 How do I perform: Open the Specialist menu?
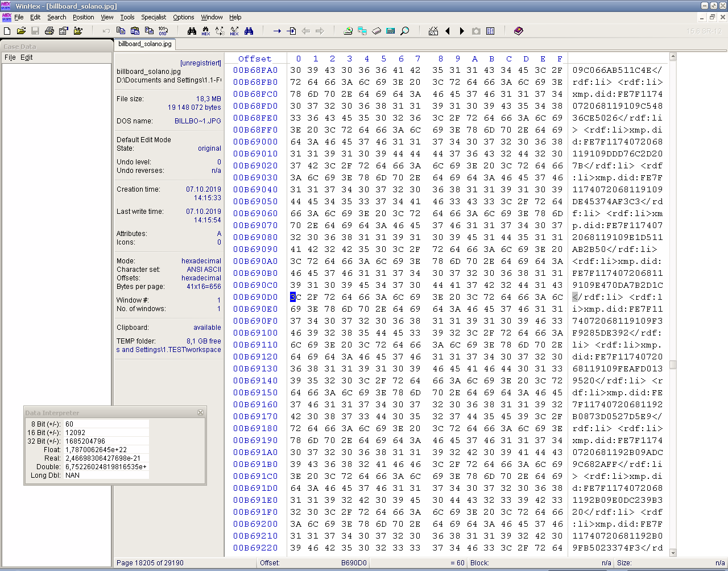pos(154,17)
